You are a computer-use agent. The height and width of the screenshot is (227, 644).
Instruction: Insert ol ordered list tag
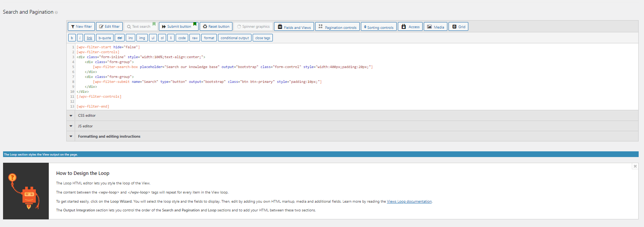[162, 38]
